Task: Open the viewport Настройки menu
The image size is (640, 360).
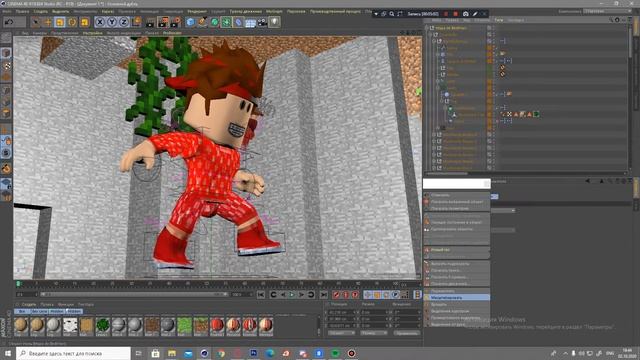Action: pyautogui.click(x=93, y=33)
